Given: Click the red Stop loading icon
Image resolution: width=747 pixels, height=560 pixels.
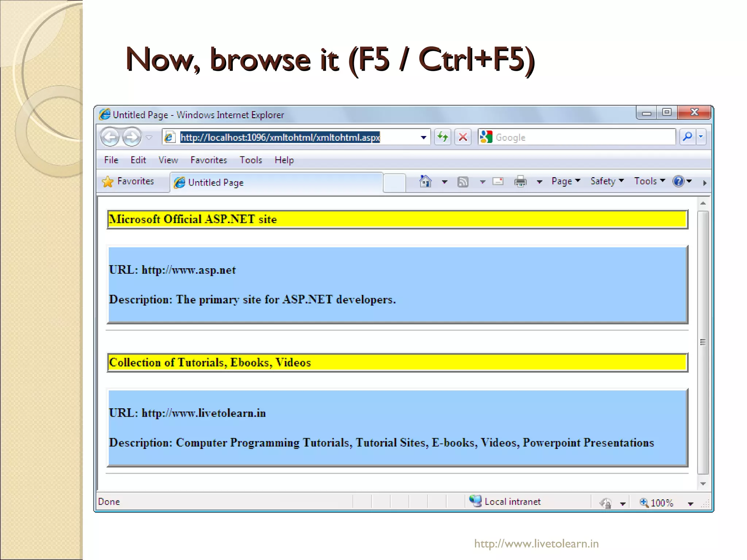Looking at the screenshot, I should pyautogui.click(x=463, y=137).
